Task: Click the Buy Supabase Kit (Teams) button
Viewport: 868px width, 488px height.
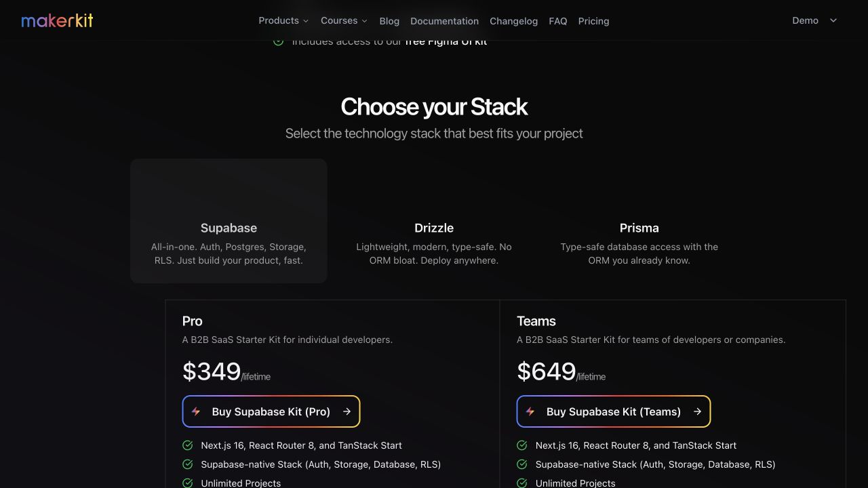Action: point(614,411)
